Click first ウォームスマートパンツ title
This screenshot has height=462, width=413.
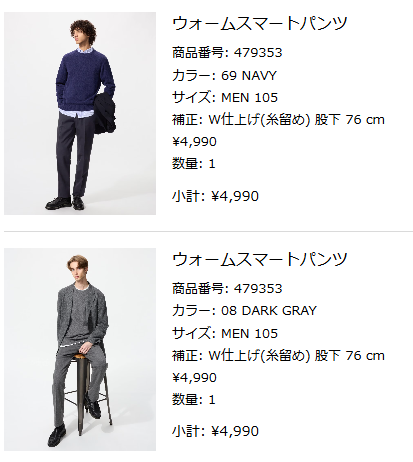(x=260, y=24)
